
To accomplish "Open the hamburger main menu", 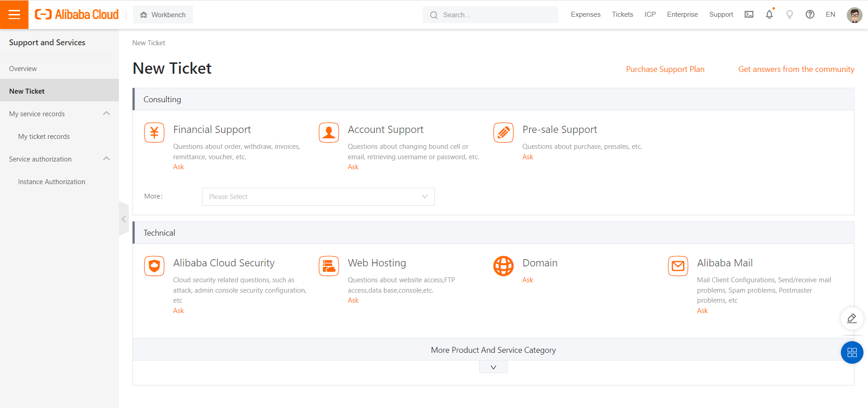I will [14, 14].
